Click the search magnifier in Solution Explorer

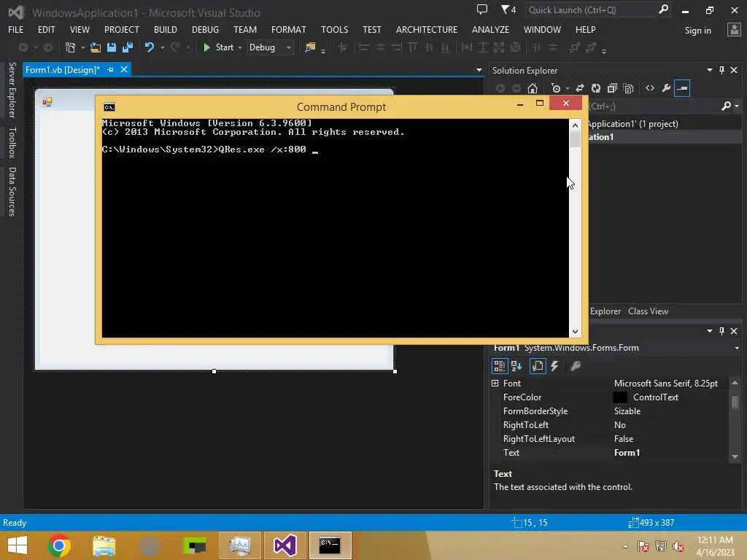(726, 106)
